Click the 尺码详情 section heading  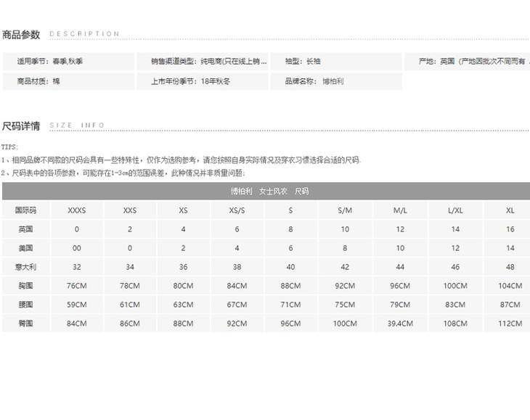click(21, 125)
